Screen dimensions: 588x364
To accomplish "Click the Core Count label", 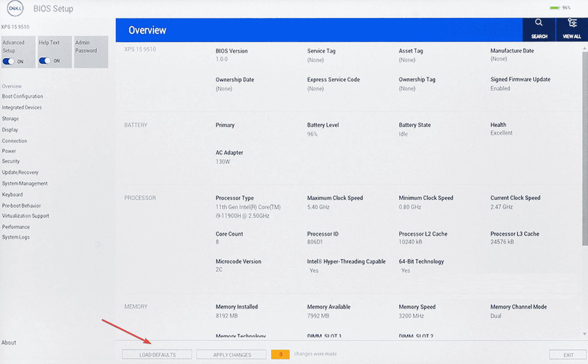I will [229, 234].
